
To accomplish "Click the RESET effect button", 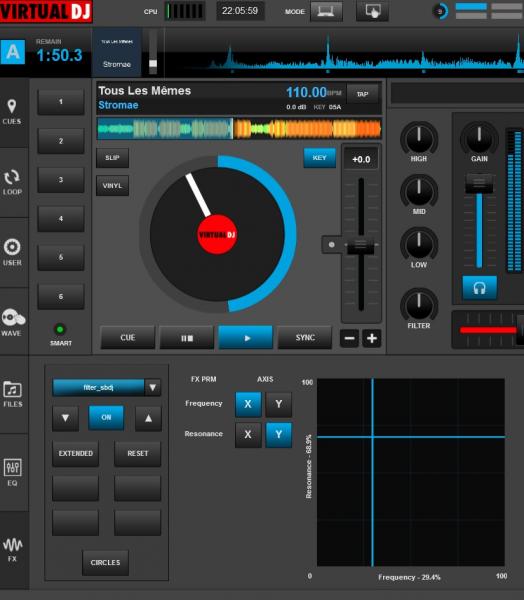I will click(137, 453).
